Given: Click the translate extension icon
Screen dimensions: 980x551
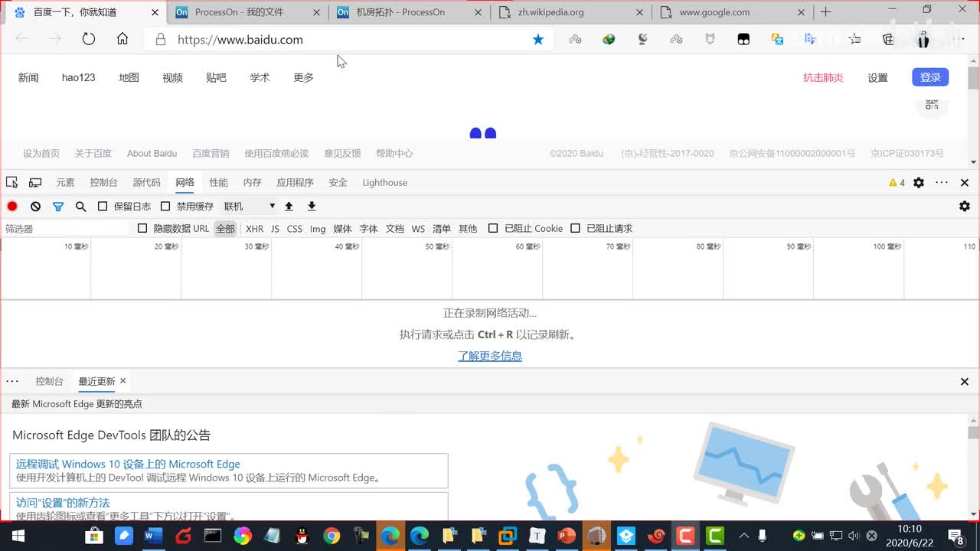Looking at the screenshot, I should [x=777, y=39].
